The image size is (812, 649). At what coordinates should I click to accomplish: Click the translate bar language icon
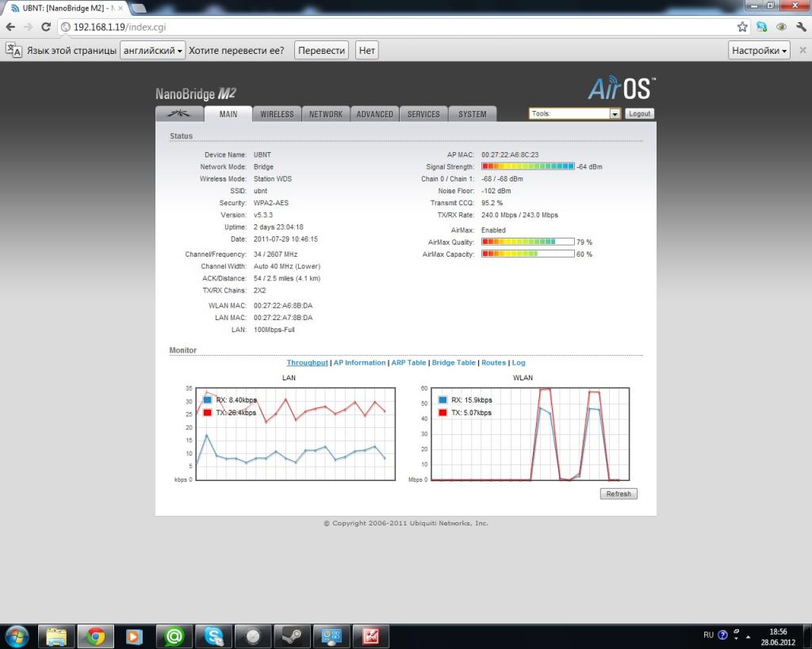(13, 50)
